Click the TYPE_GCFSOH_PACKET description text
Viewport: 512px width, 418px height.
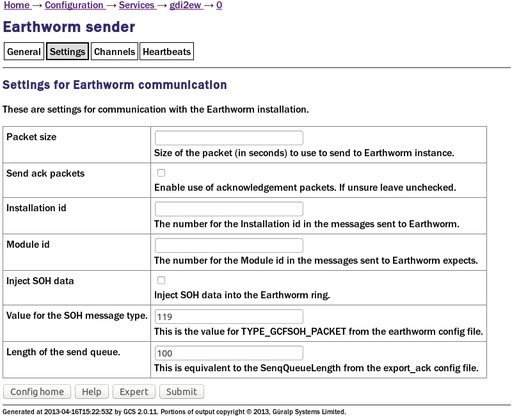tap(318, 332)
